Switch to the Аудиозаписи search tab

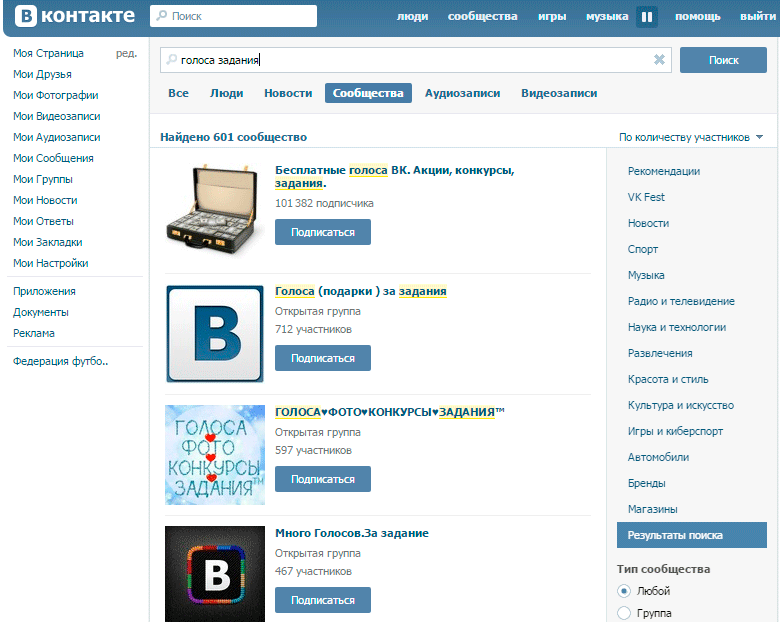click(x=462, y=93)
